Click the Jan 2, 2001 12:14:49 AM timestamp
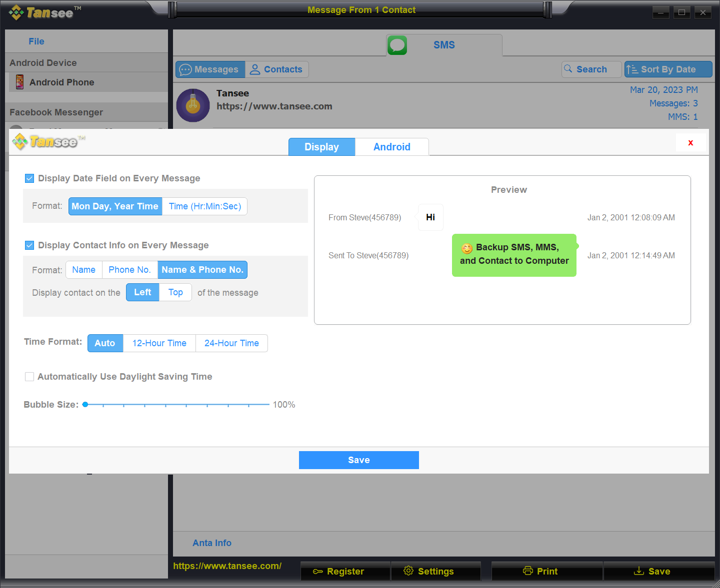Image resolution: width=720 pixels, height=588 pixels. coord(631,256)
